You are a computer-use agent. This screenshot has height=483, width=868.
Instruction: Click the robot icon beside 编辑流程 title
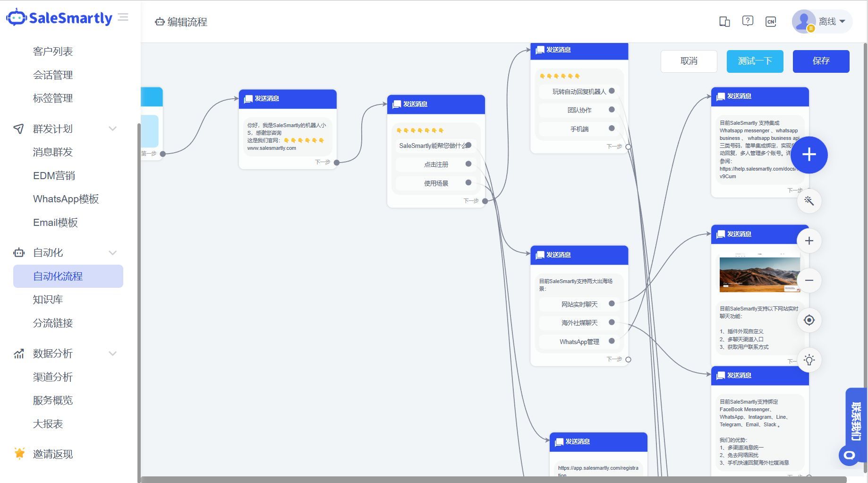point(160,22)
